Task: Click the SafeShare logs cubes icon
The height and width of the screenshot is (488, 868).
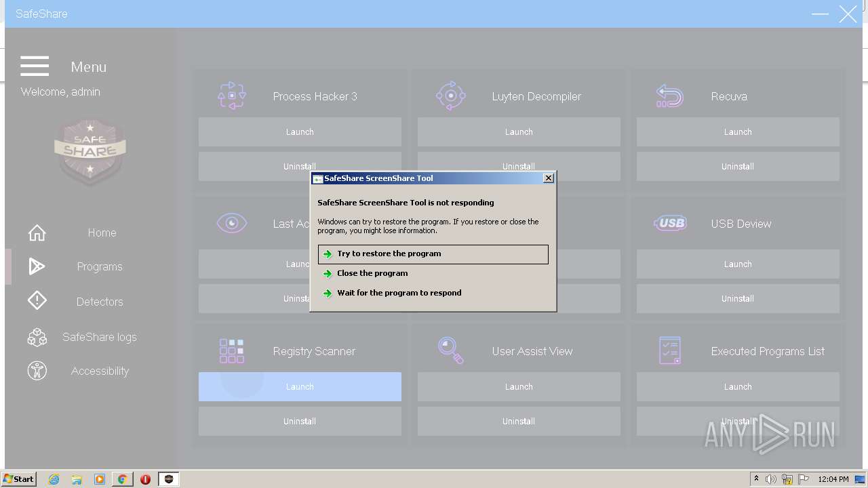Action: coord(37,337)
